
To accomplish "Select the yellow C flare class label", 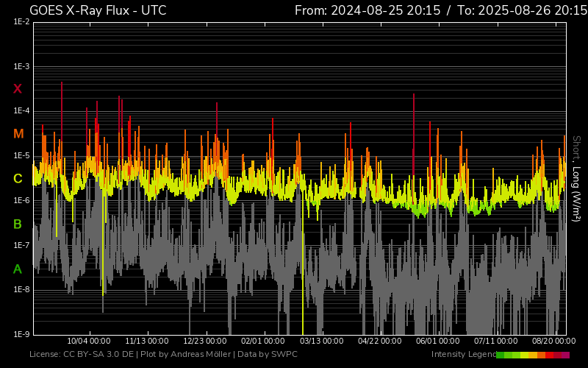I will (18, 179).
